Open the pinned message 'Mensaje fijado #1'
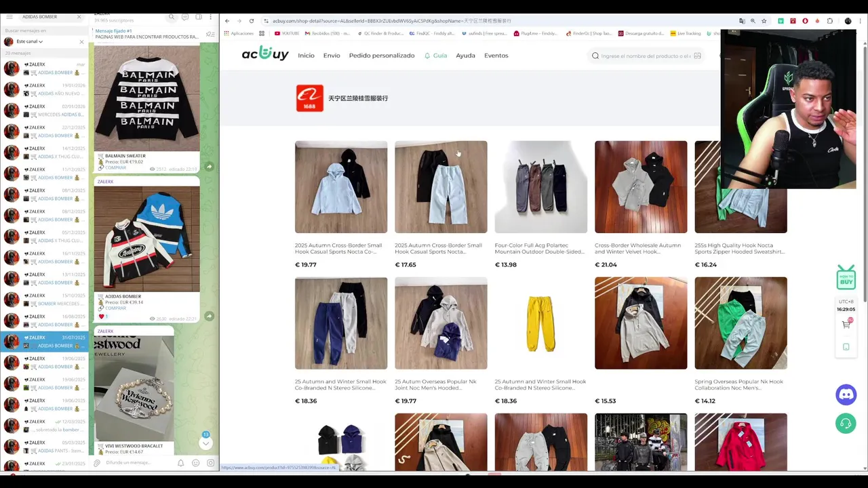 148,34
